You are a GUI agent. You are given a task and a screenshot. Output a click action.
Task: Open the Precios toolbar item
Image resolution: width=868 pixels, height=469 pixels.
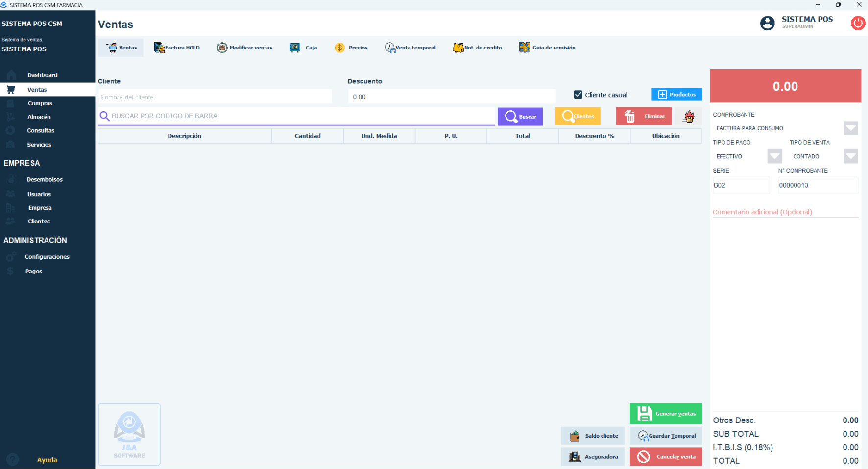click(351, 48)
